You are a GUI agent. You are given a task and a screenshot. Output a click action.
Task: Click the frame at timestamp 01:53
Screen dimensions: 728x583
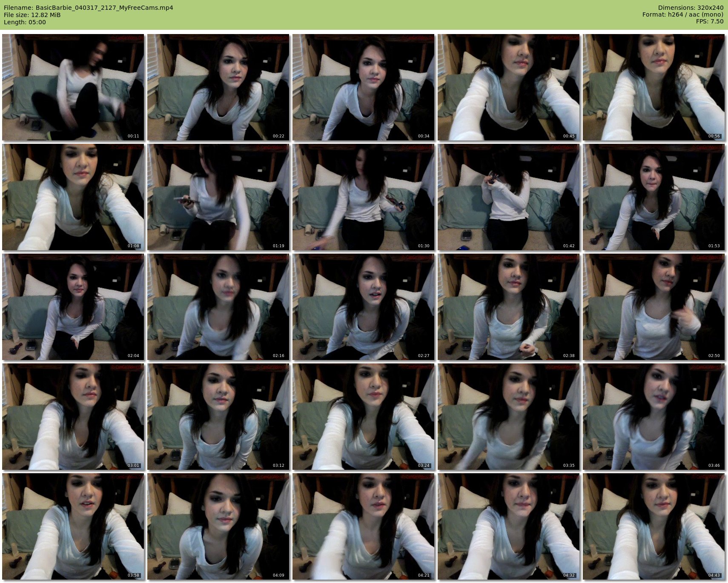654,197
